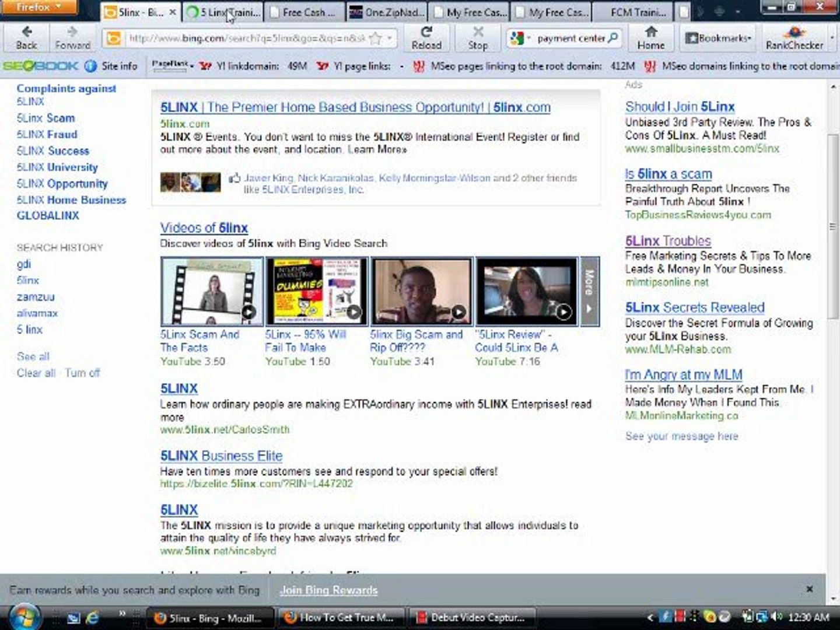Open 'GLOBALINX' related search
This screenshot has width=840, height=630.
[48, 215]
